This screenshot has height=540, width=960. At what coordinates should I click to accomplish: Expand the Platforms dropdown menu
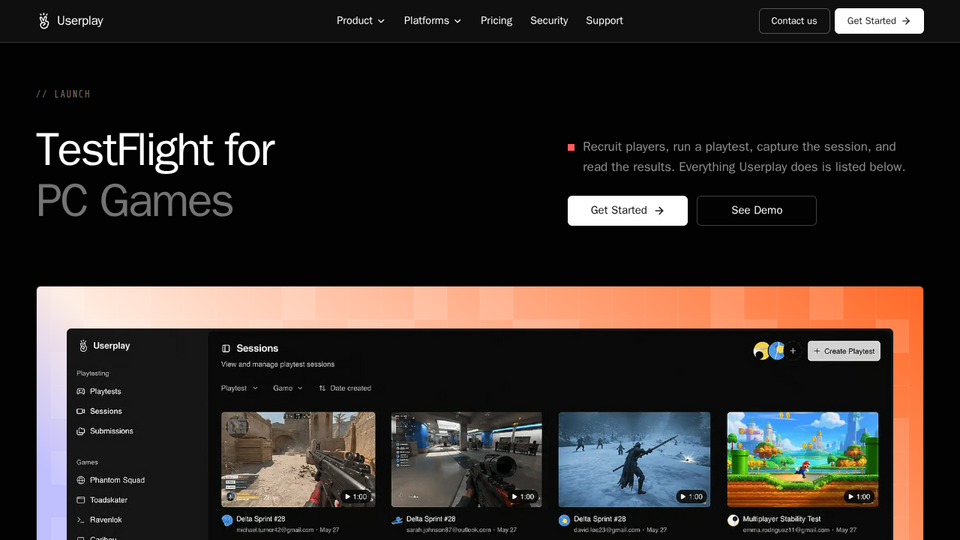tap(432, 21)
